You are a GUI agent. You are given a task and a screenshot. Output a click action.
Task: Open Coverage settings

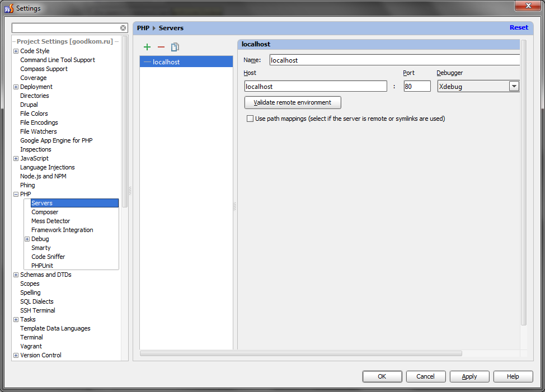(34, 78)
